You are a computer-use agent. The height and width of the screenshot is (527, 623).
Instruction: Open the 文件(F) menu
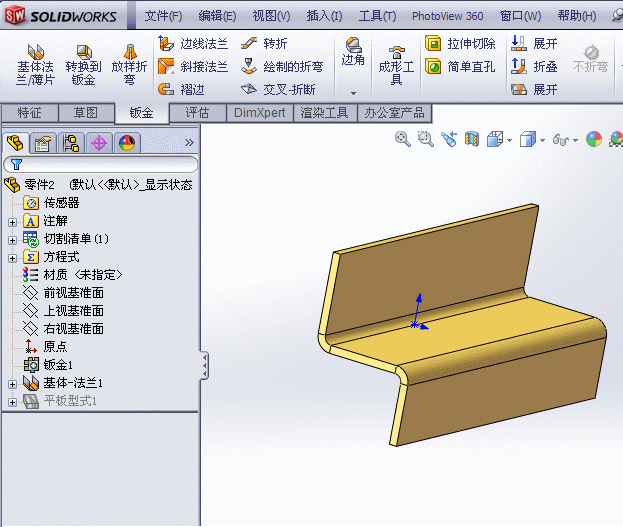point(163,16)
